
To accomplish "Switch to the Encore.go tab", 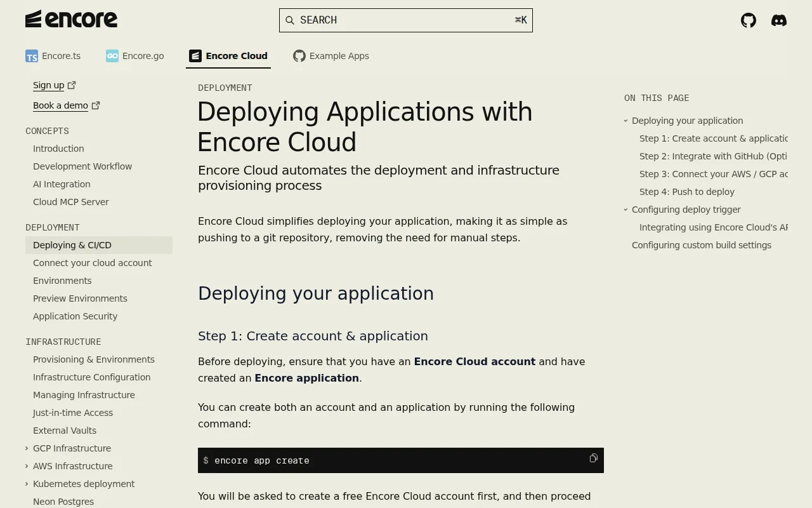I will 135,56.
